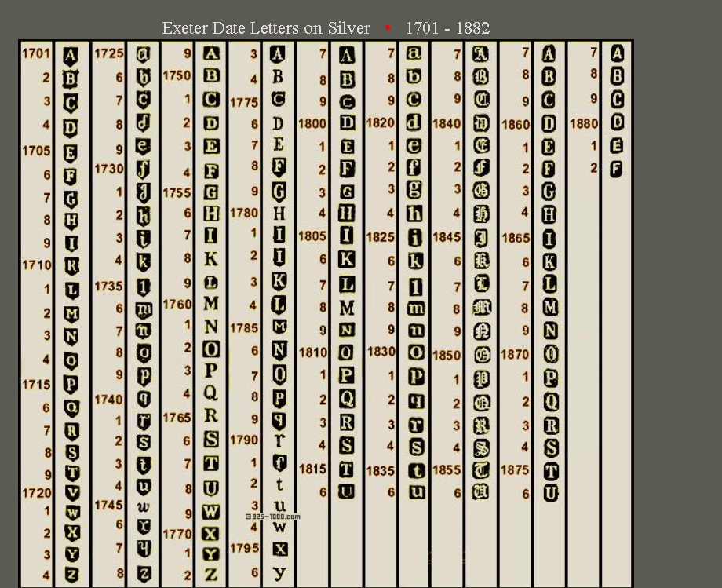722x588 pixels.
Task: Select the letter T mark beside 1815
Action: [347, 469]
